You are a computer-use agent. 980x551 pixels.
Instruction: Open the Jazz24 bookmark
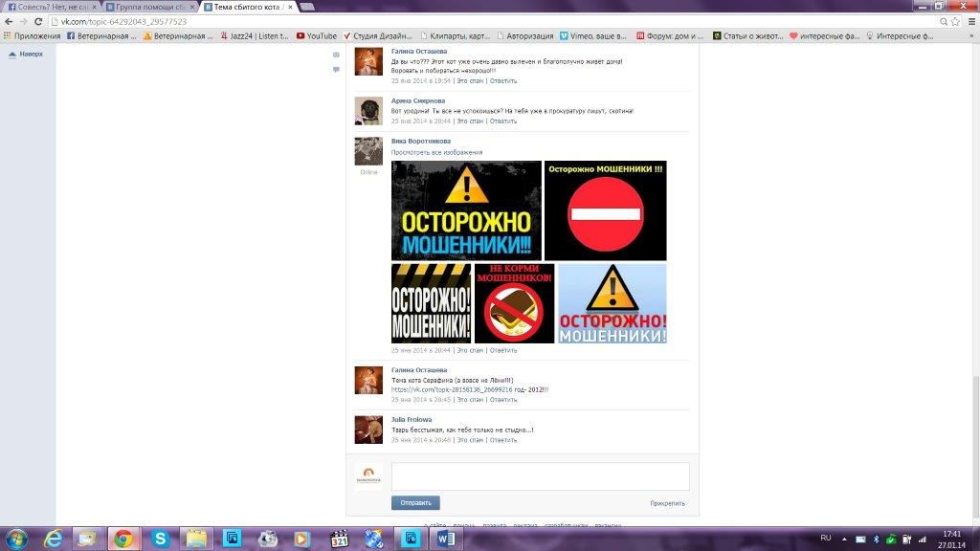[x=255, y=36]
